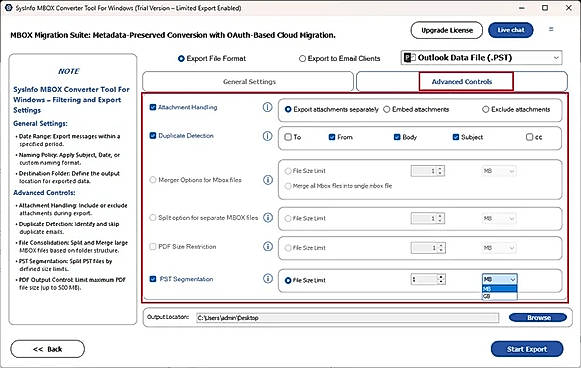The width and height of the screenshot is (581, 368).
Task: Show info for Merger Options for Mbox files
Action: pos(268,180)
